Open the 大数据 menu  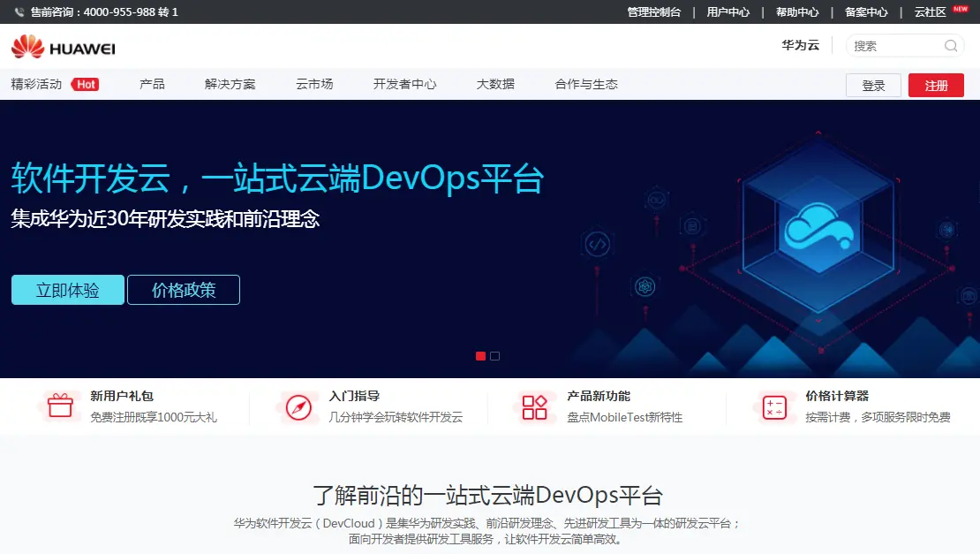495,85
